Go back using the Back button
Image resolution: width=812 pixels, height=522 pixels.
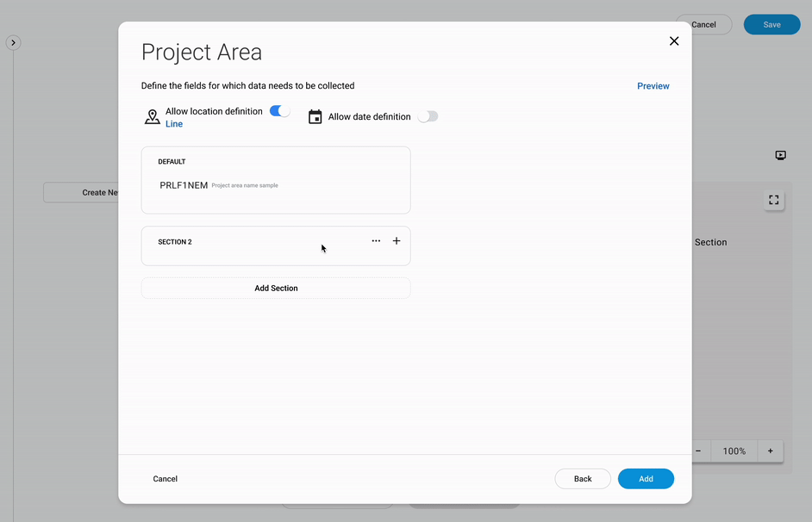(583, 479)
